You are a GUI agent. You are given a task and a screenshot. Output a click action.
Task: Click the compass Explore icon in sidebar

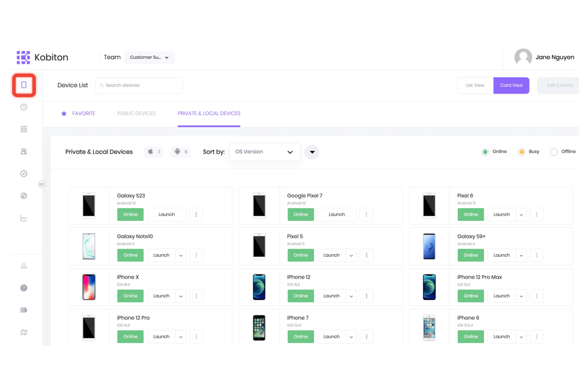23,195
